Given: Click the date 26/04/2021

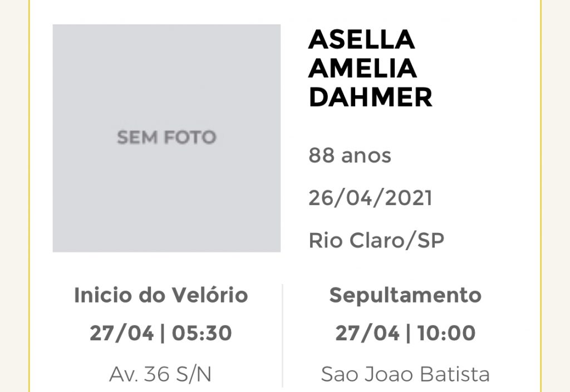Looking at the screenshot, I should click(x=370, y=198).
